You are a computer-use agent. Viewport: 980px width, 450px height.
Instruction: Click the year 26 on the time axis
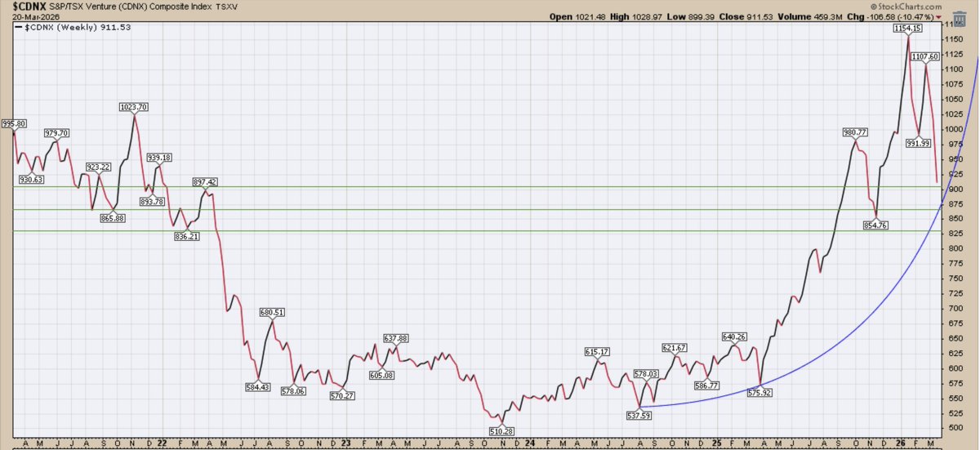[x=901, y=443]
